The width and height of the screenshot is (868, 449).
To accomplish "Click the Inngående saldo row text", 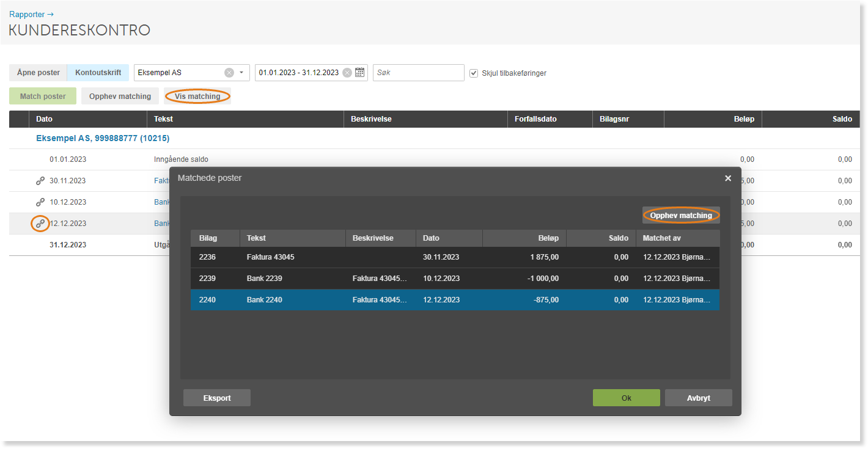I will 181,159.
